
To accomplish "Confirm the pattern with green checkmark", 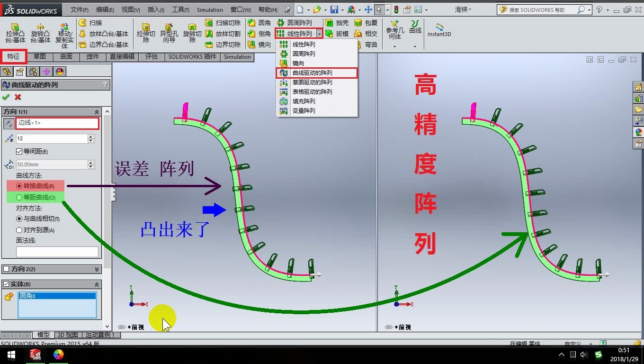I will pyautogui.click(x=6, y=97).
